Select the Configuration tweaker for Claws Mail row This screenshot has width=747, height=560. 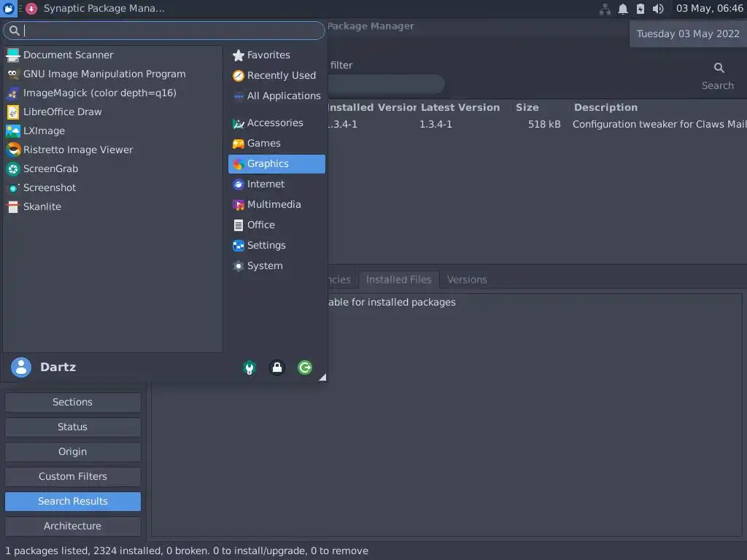pyautogui.click(x=538, y=124)
